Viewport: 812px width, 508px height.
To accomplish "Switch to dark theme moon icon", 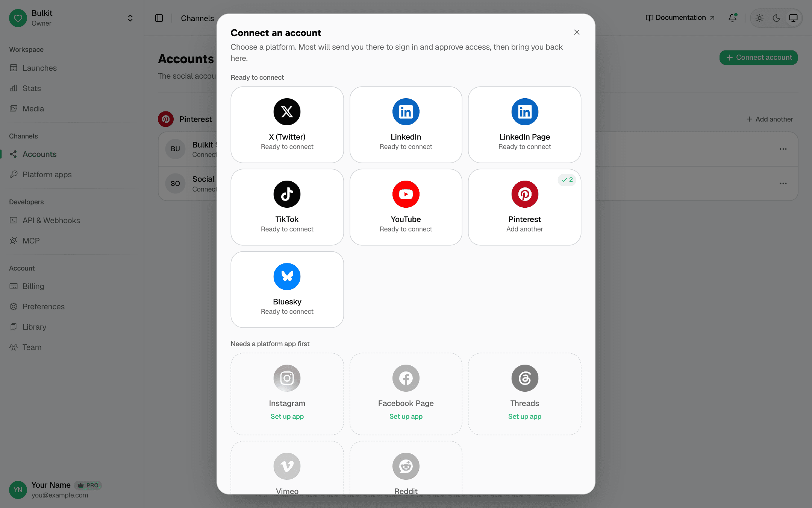I will 776,18.
